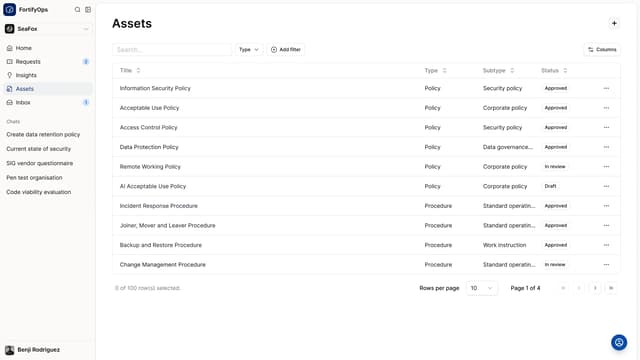Sort by Status column header
Image resolution: width=640 pixels, height=360 pixels.
554,70
